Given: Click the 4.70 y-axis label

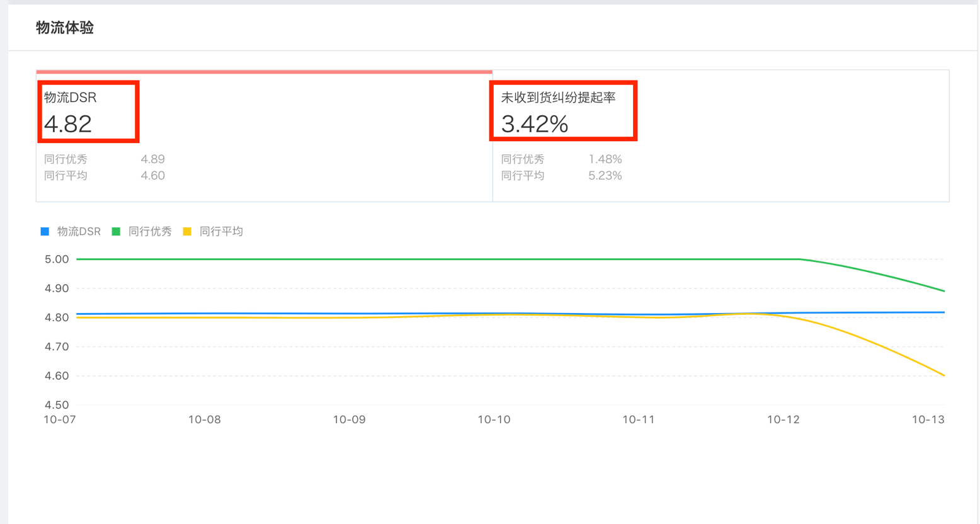Looking at the screenshot, I should (x=57, y=347).
